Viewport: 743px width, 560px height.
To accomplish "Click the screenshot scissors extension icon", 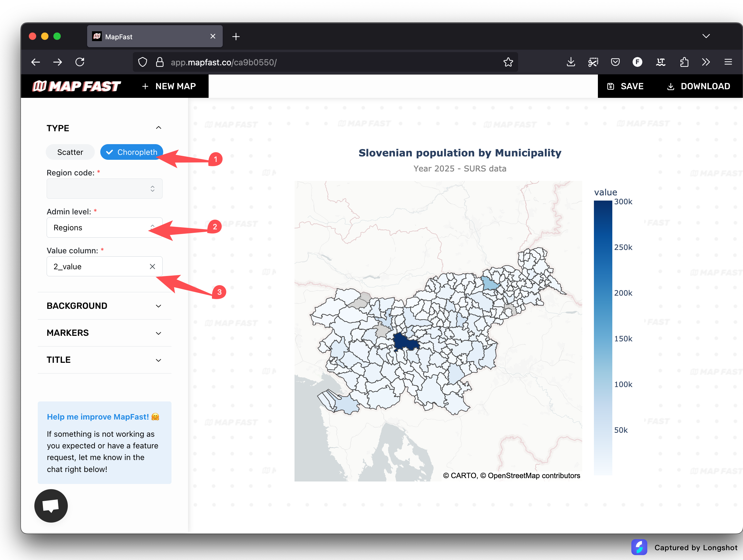I will (x=593, y=62).
